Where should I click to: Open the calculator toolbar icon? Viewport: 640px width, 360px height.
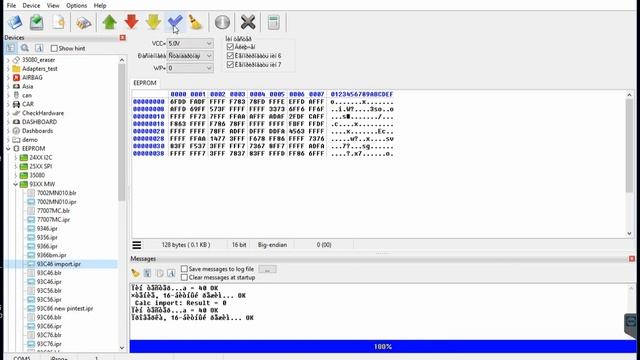tap(273, 22)
